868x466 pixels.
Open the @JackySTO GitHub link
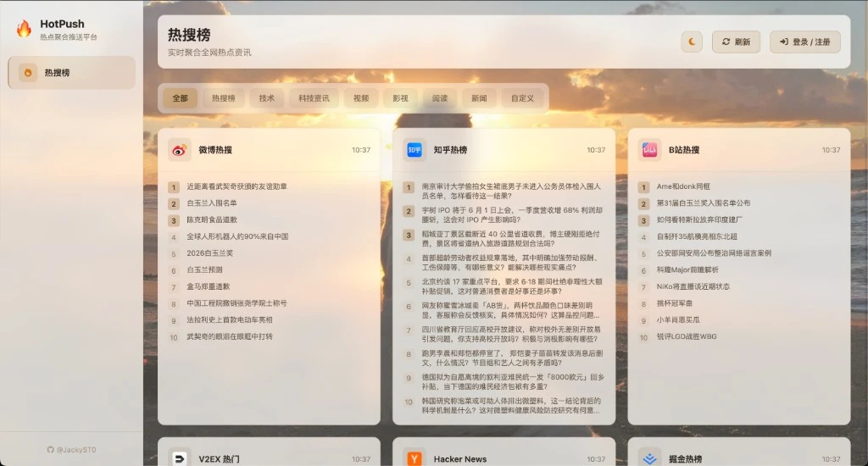(71, 450)
